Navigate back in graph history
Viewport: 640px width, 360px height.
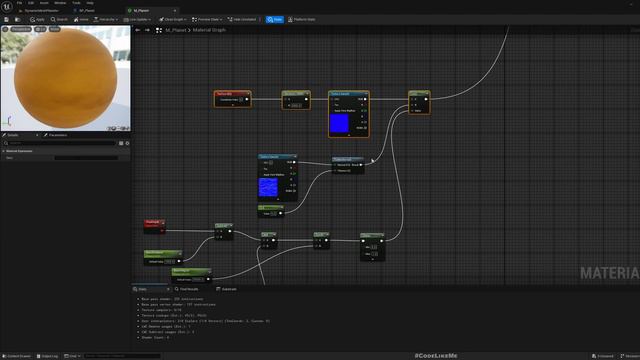tap(138, 30)
